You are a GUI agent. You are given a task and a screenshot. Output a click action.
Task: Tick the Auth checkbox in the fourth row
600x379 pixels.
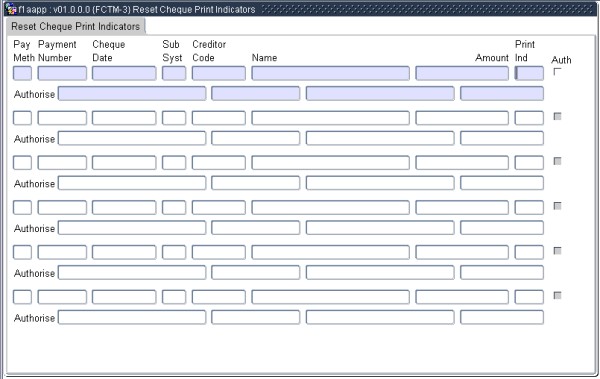pyautogui.click(x=557, y=206)
